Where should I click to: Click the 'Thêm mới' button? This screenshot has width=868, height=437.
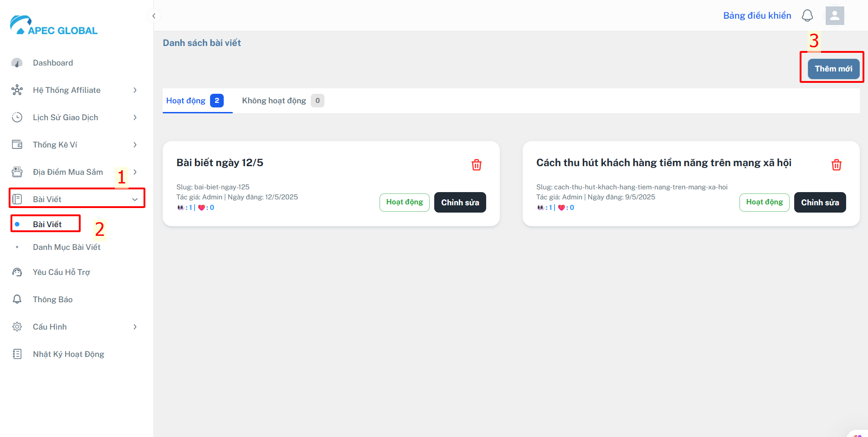click(x=834, y=69)
